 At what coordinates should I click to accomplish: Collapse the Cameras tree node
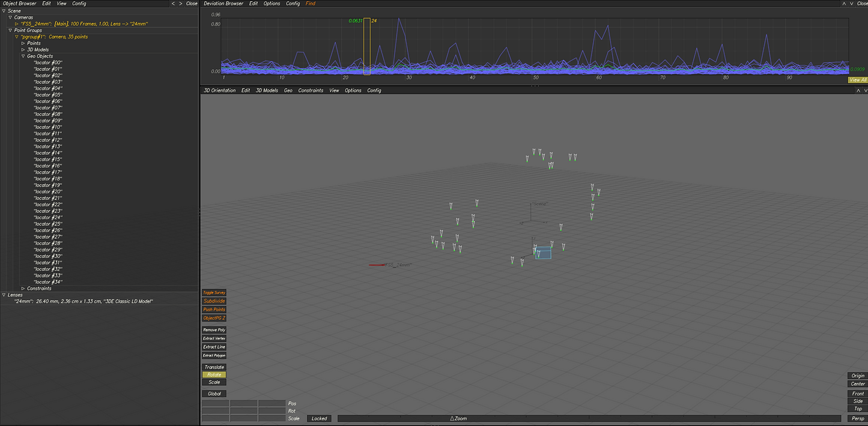click(10, 17)
